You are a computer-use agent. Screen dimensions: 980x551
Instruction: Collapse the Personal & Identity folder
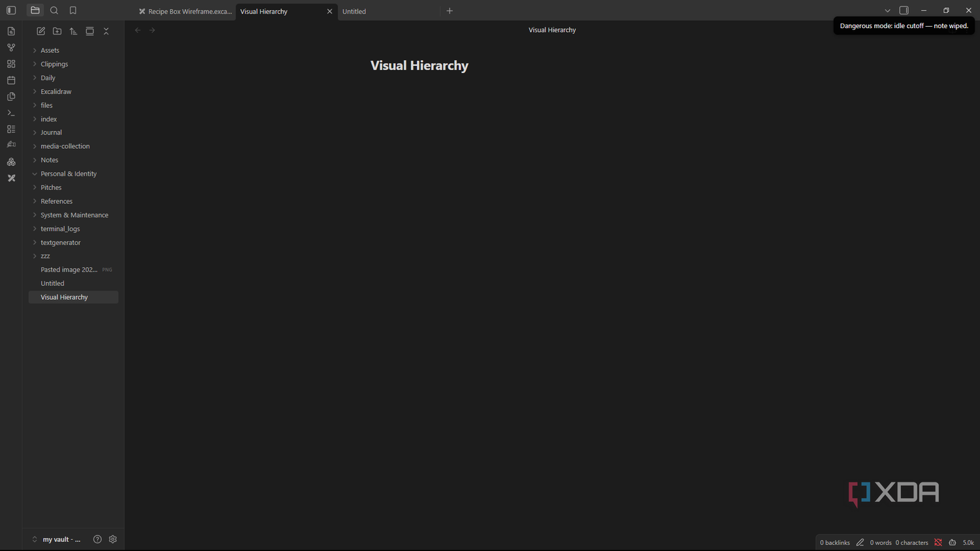tap(73, 174)
